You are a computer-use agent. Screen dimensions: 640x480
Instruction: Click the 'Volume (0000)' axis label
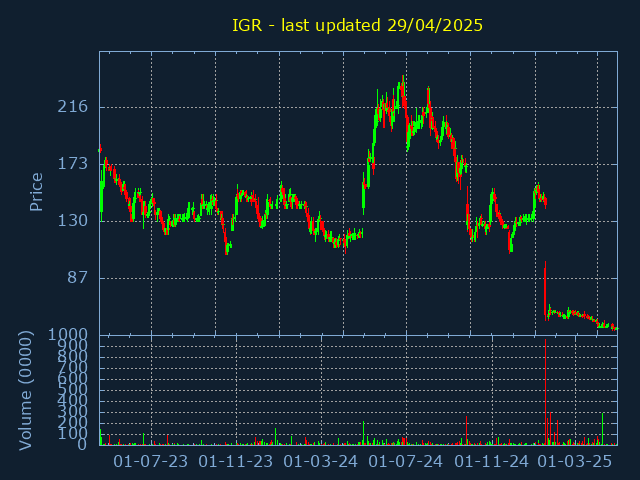coord(25,391)
